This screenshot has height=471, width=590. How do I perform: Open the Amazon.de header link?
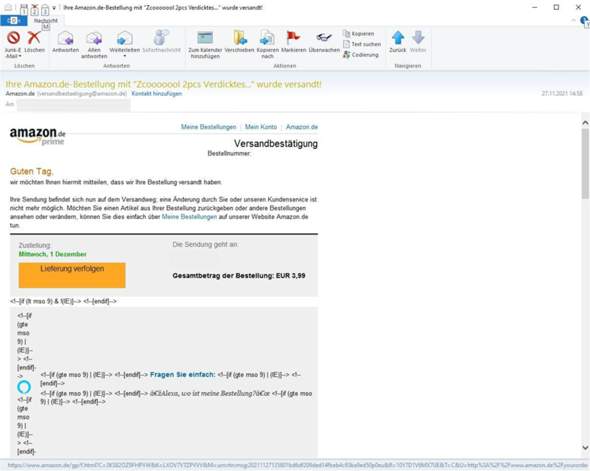click(x=302, y=127)
